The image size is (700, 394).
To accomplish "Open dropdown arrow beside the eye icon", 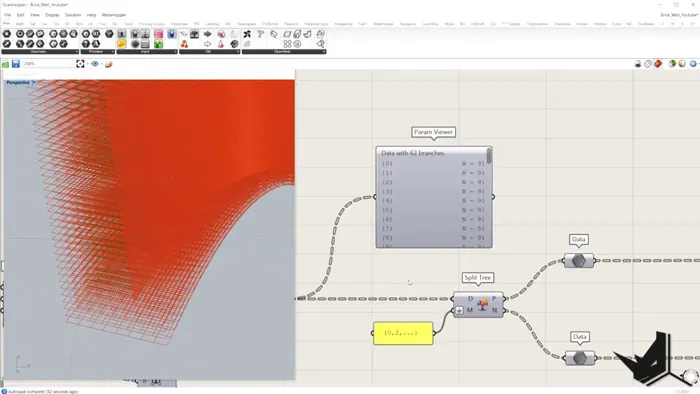I will tap(101, 64).
